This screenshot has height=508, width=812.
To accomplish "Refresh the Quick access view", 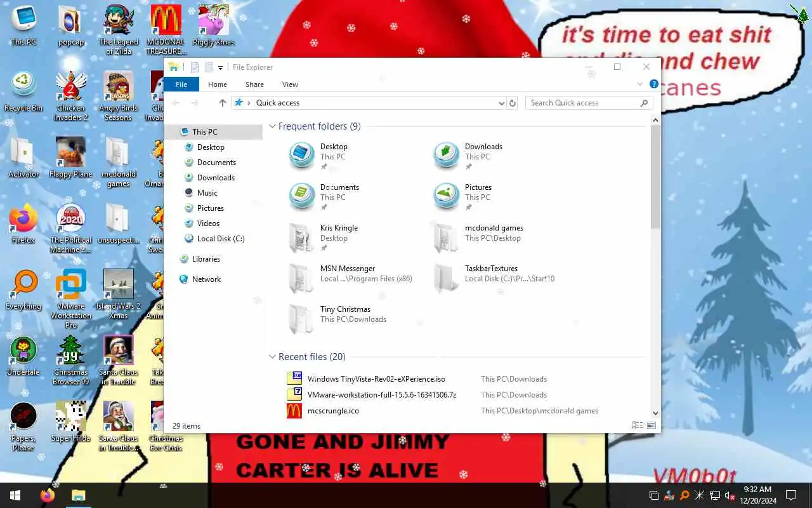I will coord(513,103).
